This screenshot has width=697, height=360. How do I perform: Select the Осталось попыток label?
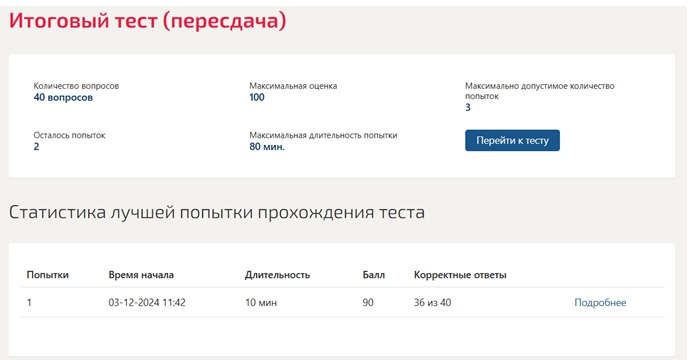pos(69,135)
